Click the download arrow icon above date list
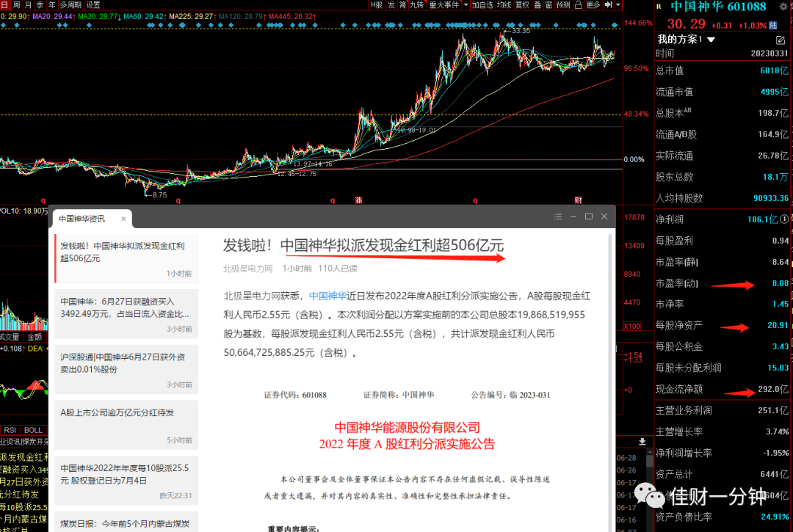The height and width of the screenshot is (532, 793). pos(642,442)
